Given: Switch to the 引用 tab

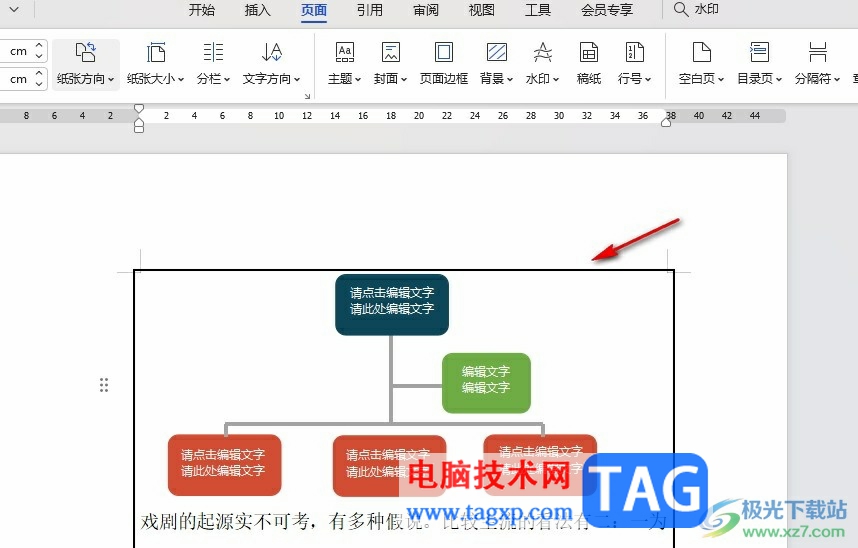Looking at the screenshot, I should (369, 10).
